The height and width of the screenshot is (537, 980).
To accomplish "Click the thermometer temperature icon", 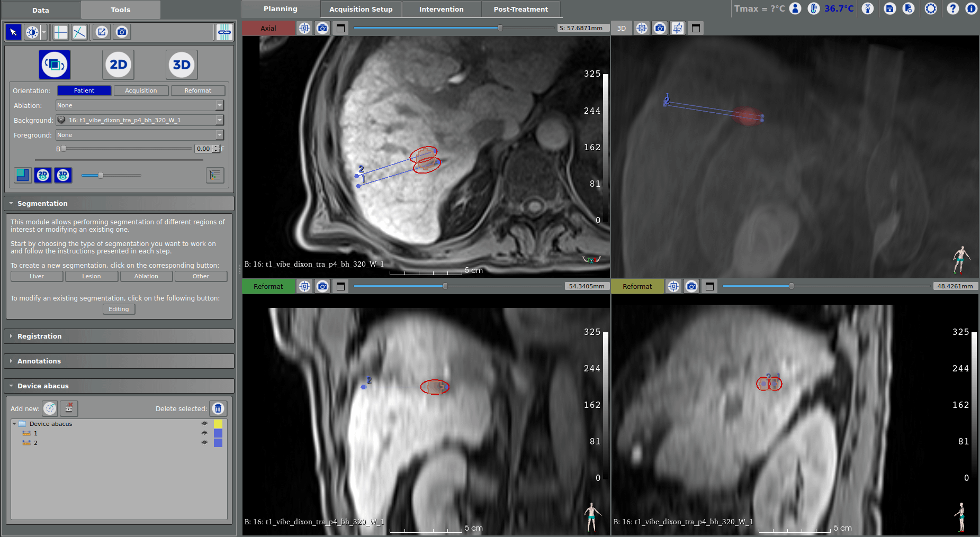I will [814, 8].
